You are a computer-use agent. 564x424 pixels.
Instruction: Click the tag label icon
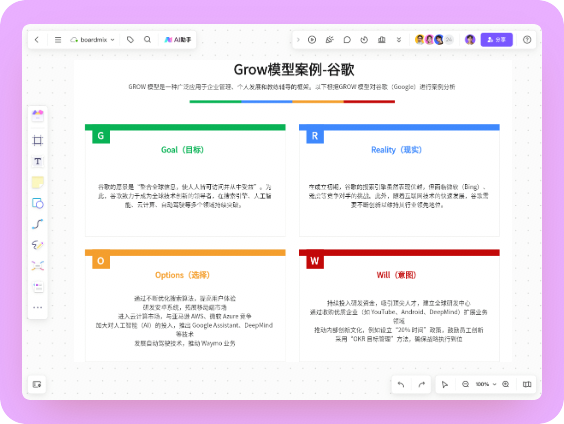[130, 40]
